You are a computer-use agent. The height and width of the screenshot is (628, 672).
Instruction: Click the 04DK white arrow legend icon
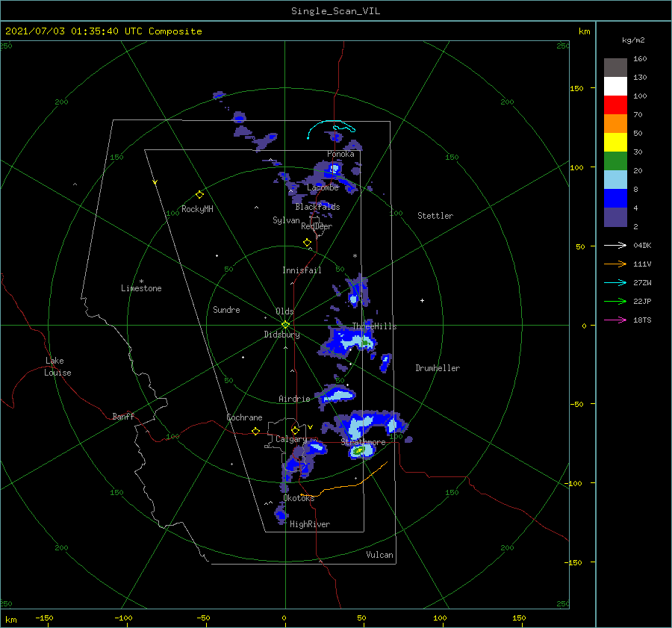[x=615, y=245]
